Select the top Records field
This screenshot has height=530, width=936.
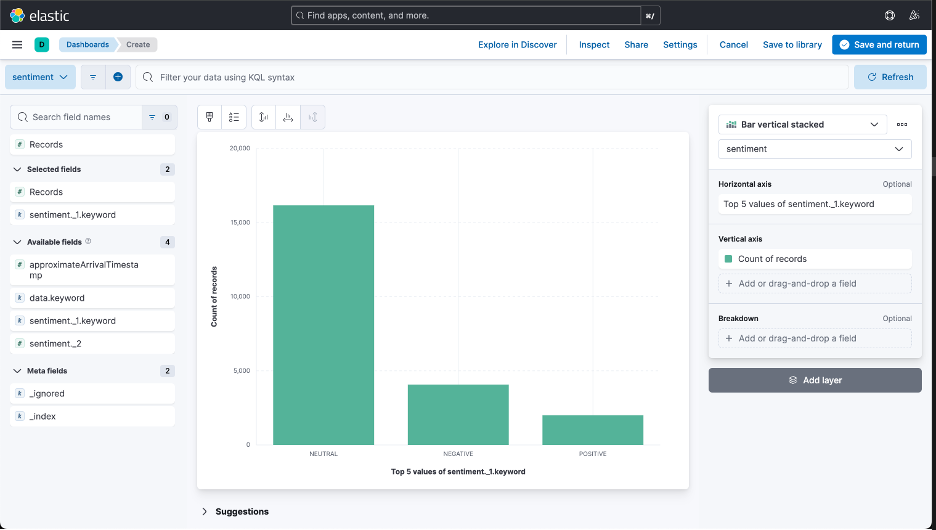(x=93, y=144)
